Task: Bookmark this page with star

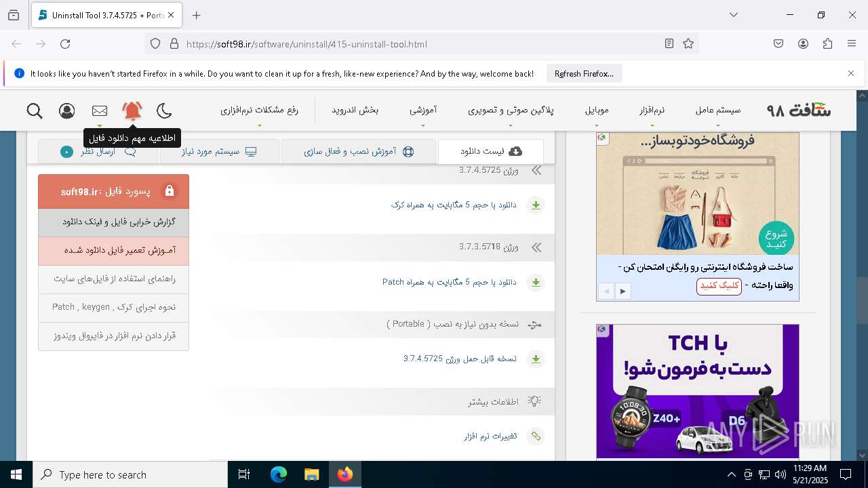Action: pyautogui.click(x=688, y=44)
